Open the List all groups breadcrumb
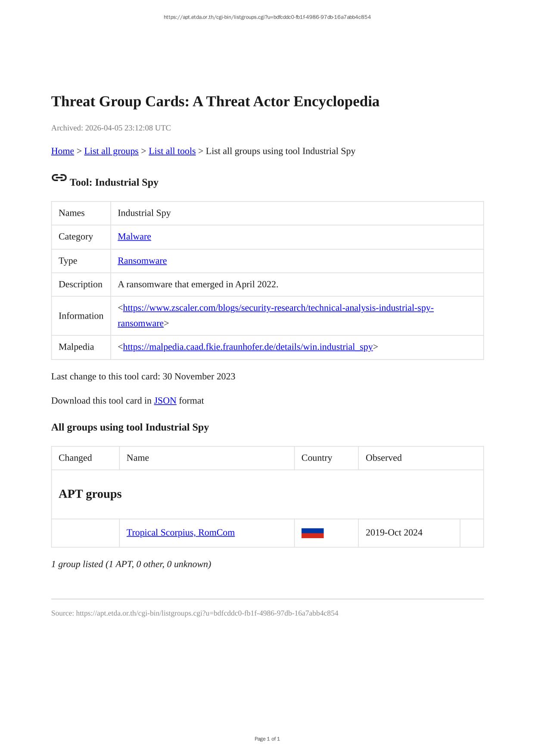The image size is (535, 756). pyautogui.click(x=111, y=151)
